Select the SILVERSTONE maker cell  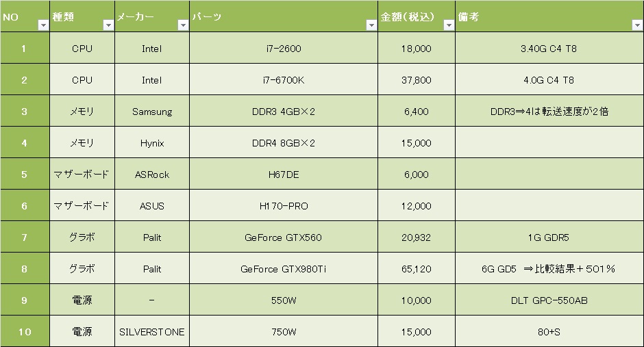[x=151, y=332]
